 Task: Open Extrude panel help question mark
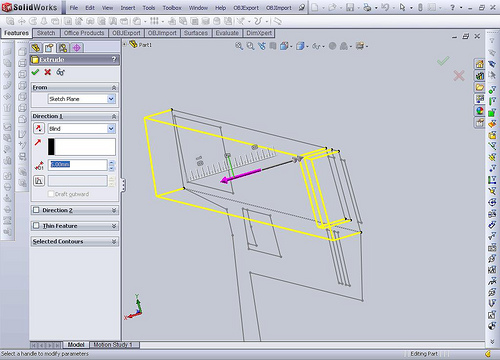click(x=114, y=59)
